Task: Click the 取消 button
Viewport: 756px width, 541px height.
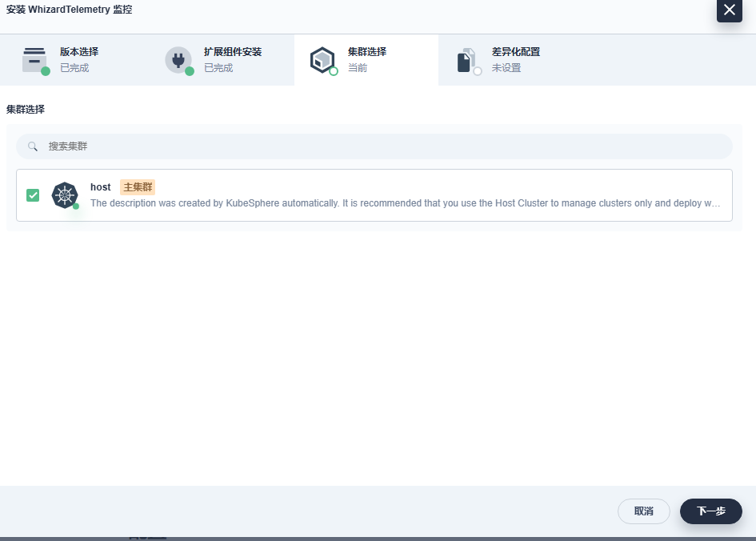Action: pyautogui.click(x=644, y=511)
